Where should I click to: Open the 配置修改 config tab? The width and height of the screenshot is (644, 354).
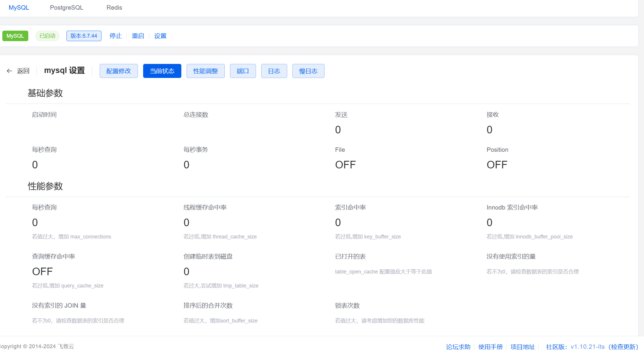click(119, 71)
